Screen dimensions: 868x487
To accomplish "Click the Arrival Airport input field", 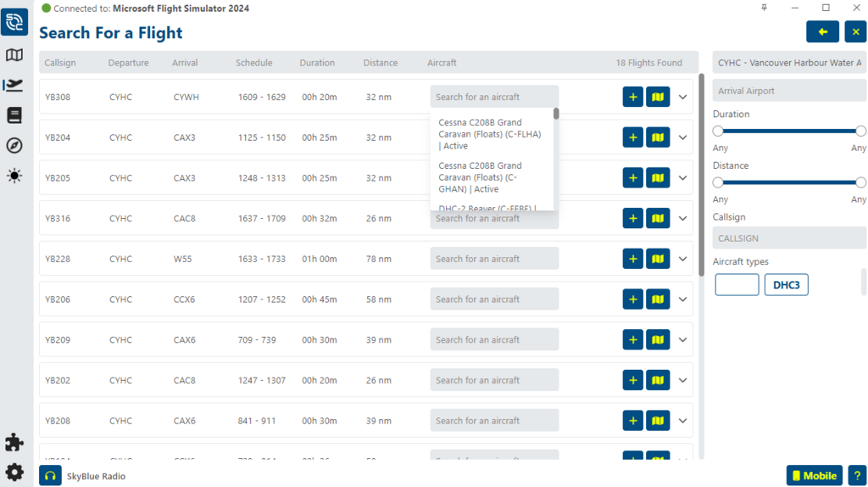I will tap(788, 91).
